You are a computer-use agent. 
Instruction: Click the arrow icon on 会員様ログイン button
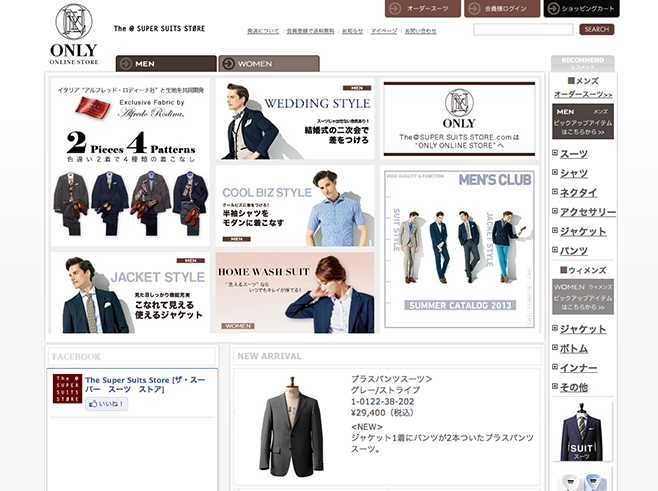(474, 8)
